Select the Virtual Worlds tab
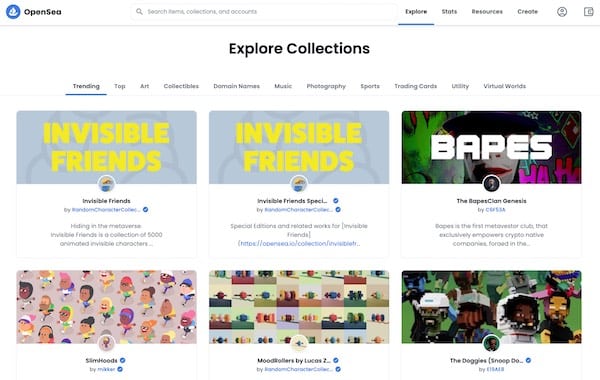Viewport: 600px width, 380px height. pyautogui.click(x=504, y=86)
